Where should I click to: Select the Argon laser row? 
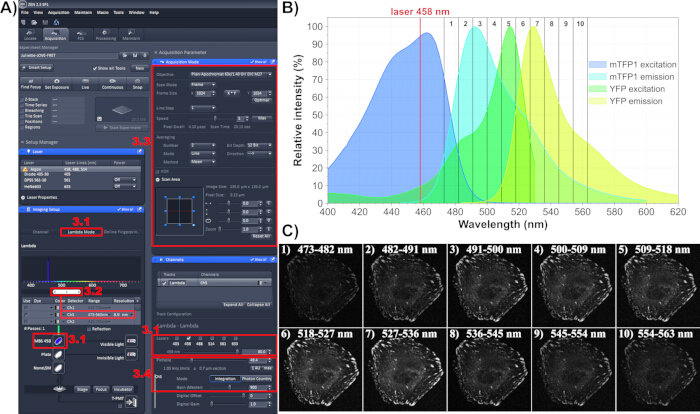pos(81,169)
